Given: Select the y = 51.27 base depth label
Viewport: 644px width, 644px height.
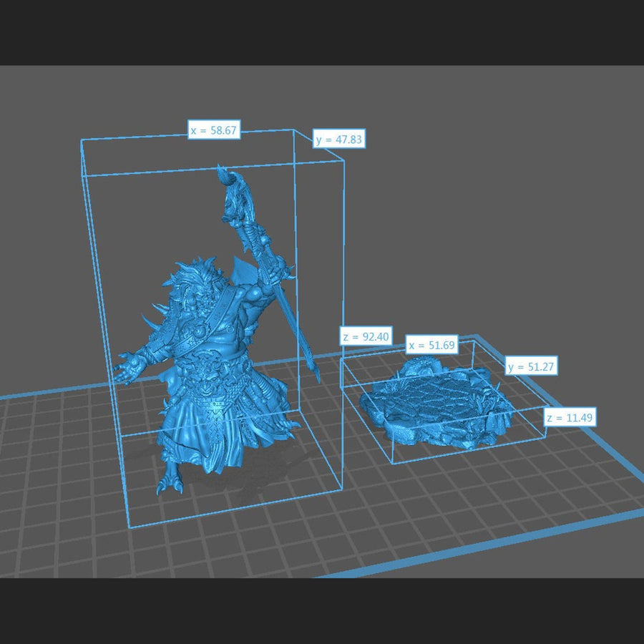Looking at the screenshot, I should tap(532, 367).
